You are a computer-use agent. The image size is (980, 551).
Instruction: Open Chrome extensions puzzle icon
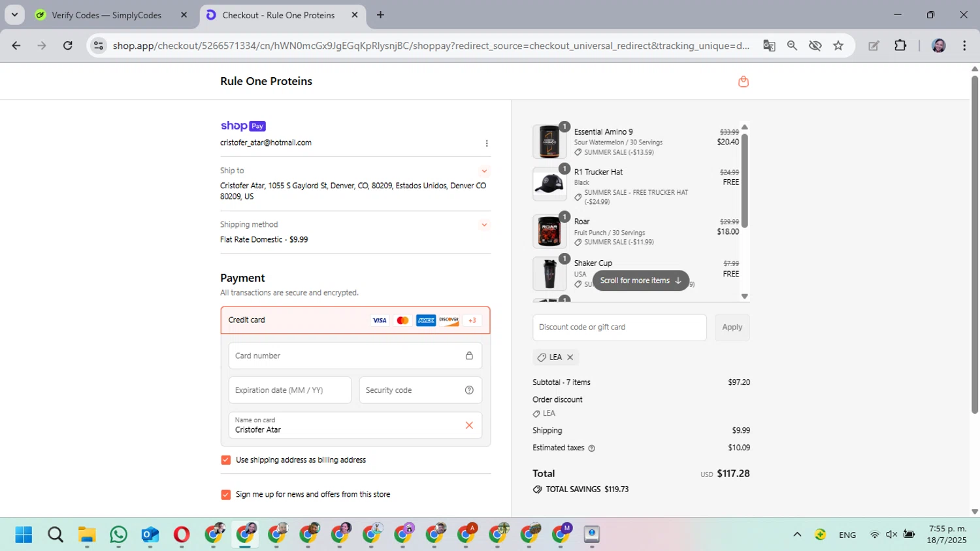pyautogui.click(x=900, y=46)
